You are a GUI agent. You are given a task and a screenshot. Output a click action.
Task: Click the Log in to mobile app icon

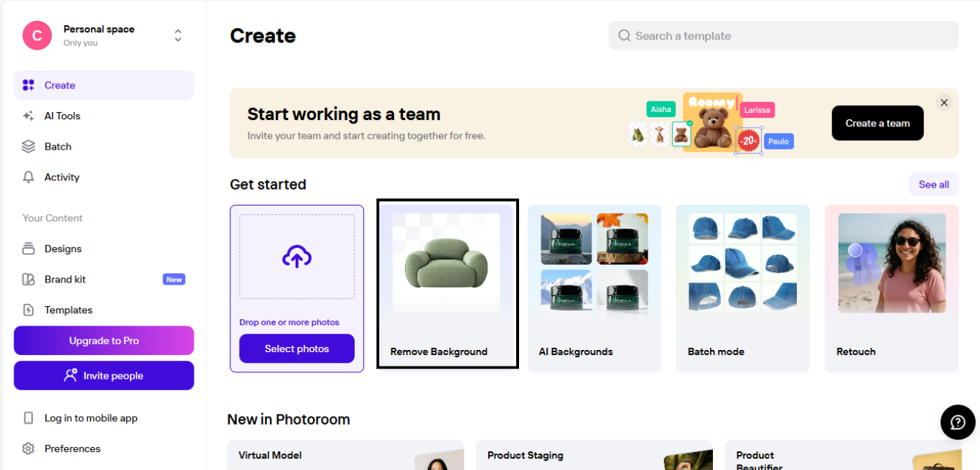point(29,418)
